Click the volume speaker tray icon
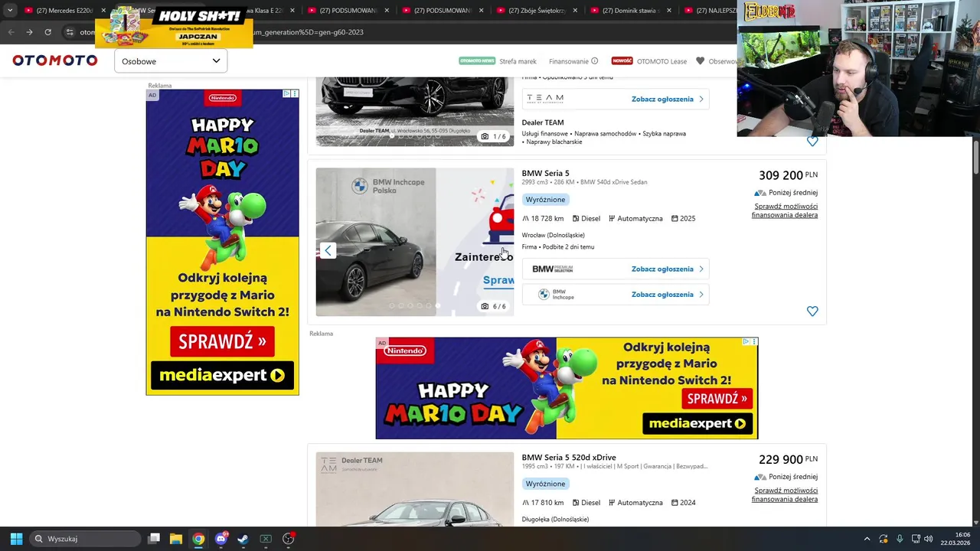This screenshot has height=551, width=980. 928,539
